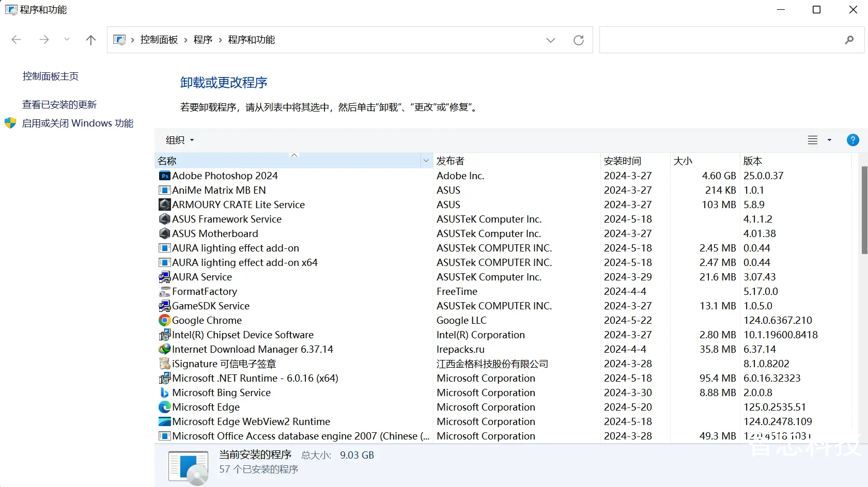Click the Google Chrome icon

pos(164,321)
